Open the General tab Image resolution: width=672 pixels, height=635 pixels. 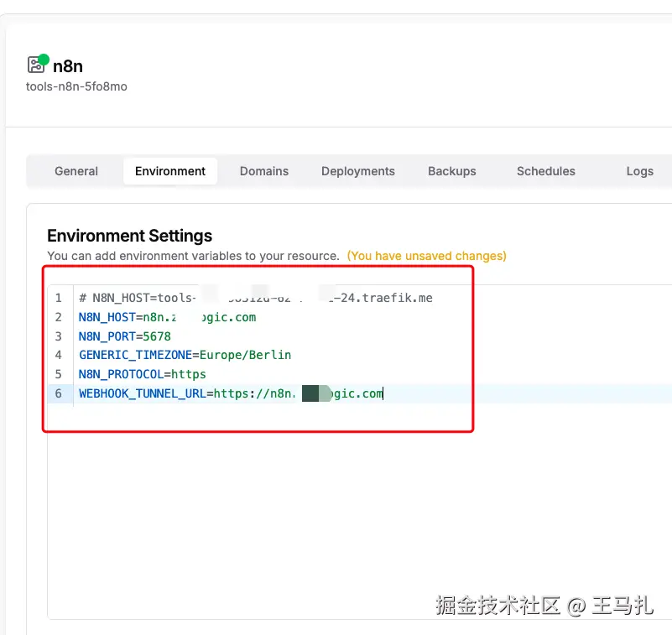click(x=76, y=171)
